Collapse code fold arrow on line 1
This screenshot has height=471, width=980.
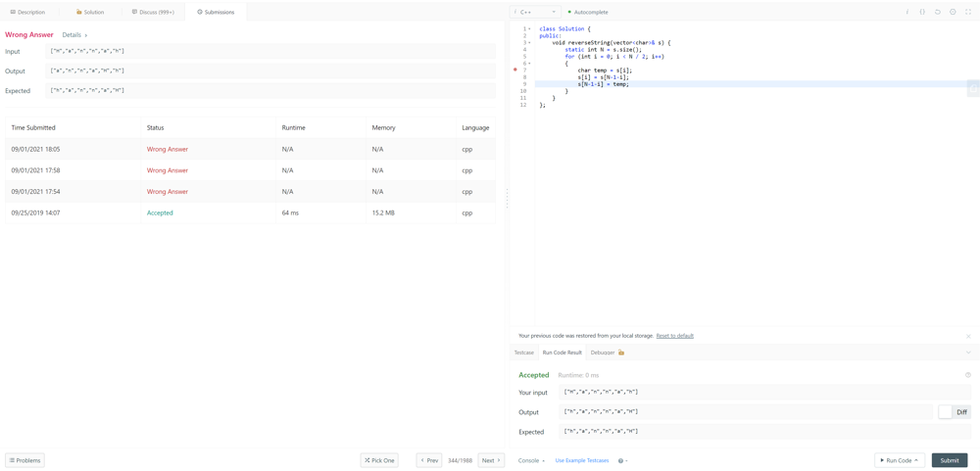click(x=529, y=28)
